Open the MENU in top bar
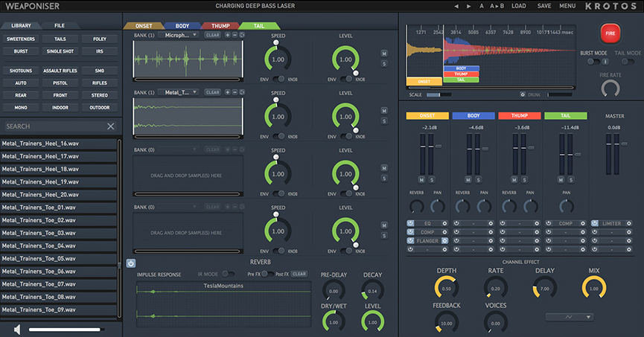The height and width of the screenshot is (337, 644). (x=567, y=6)
